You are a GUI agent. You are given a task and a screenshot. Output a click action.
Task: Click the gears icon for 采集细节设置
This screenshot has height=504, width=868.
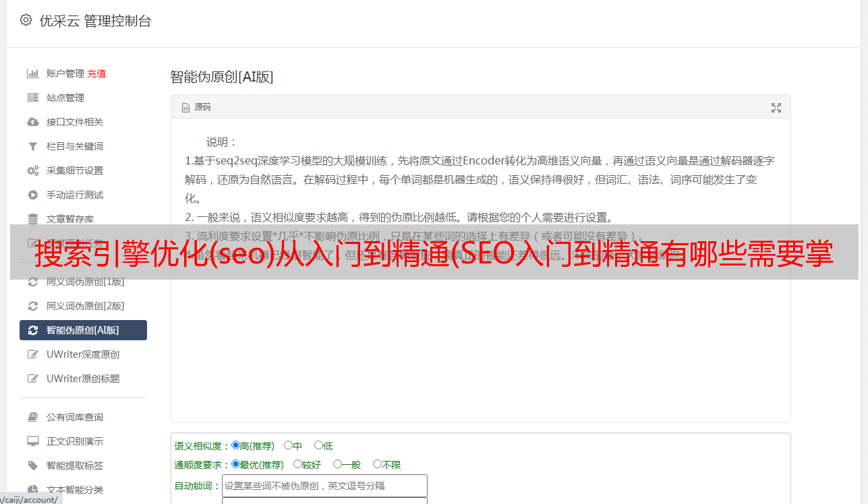click(32, 170)
